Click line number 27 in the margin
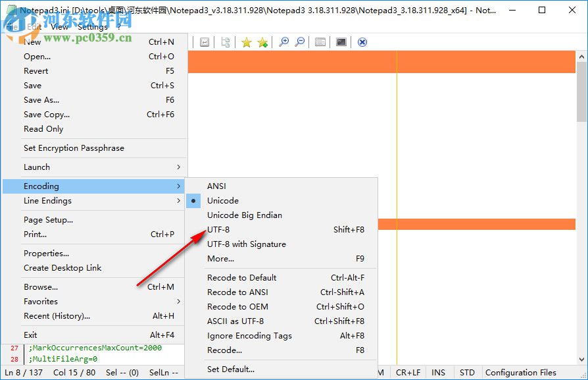The image size is (588, 380). 14,348
